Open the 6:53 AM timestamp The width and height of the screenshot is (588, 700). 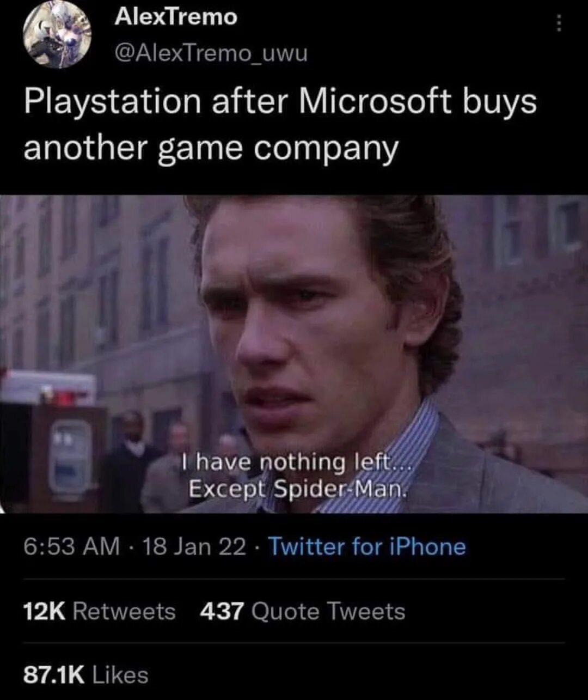71,546
